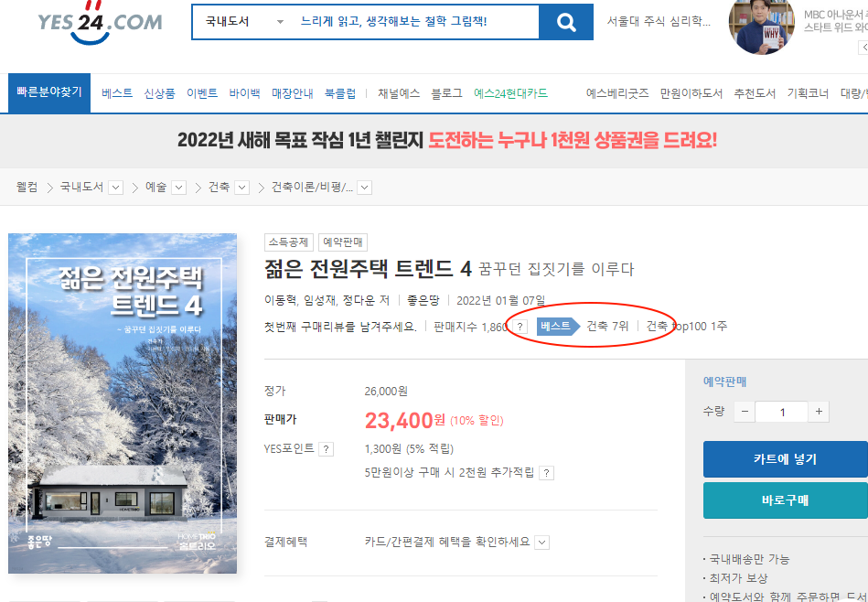Go to 베스트 navigation tab

[x=117, y=93]
